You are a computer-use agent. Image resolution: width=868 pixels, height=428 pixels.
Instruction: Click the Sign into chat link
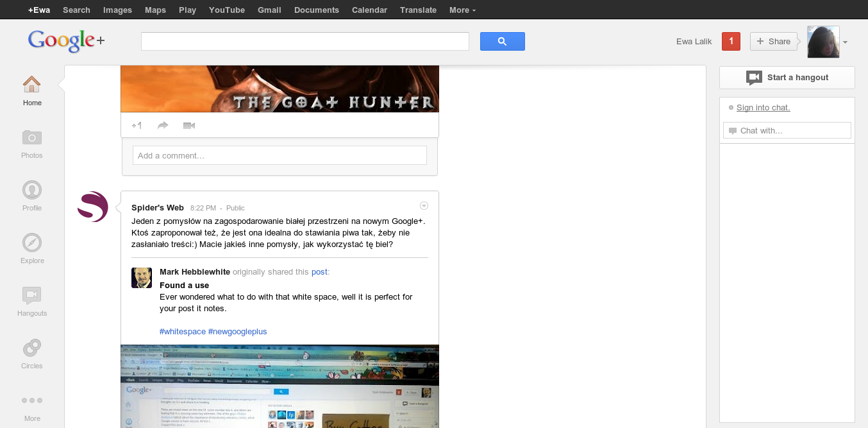coord(764,108)
